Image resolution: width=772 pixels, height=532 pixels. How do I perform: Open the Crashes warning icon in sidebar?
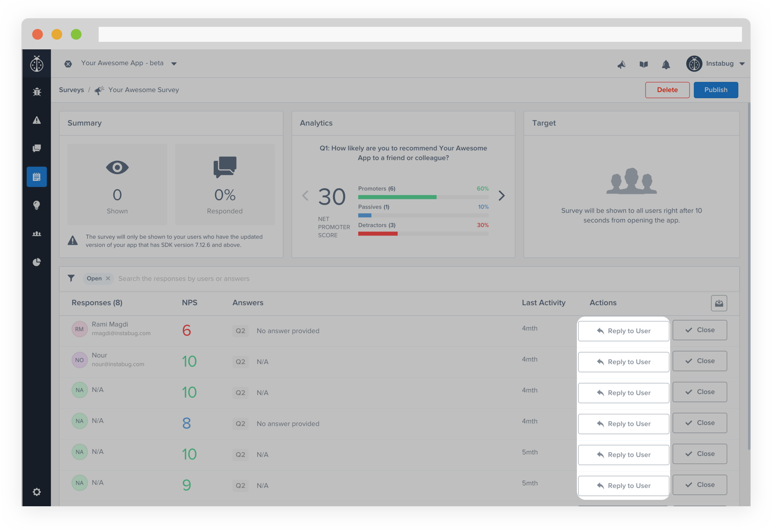click(37, 120)
